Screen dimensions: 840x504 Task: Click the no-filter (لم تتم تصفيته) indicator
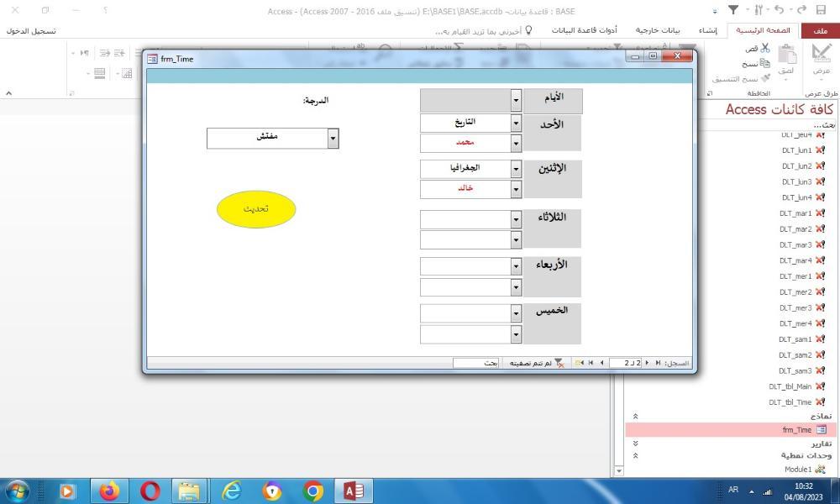point(537,363)
